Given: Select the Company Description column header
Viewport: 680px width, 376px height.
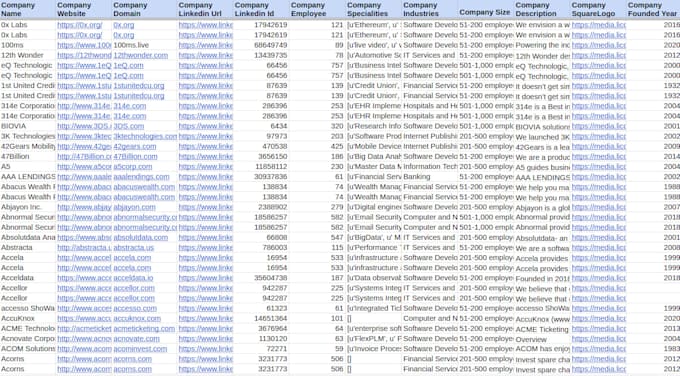Looking at the screenshot, I should pos(542,9).
